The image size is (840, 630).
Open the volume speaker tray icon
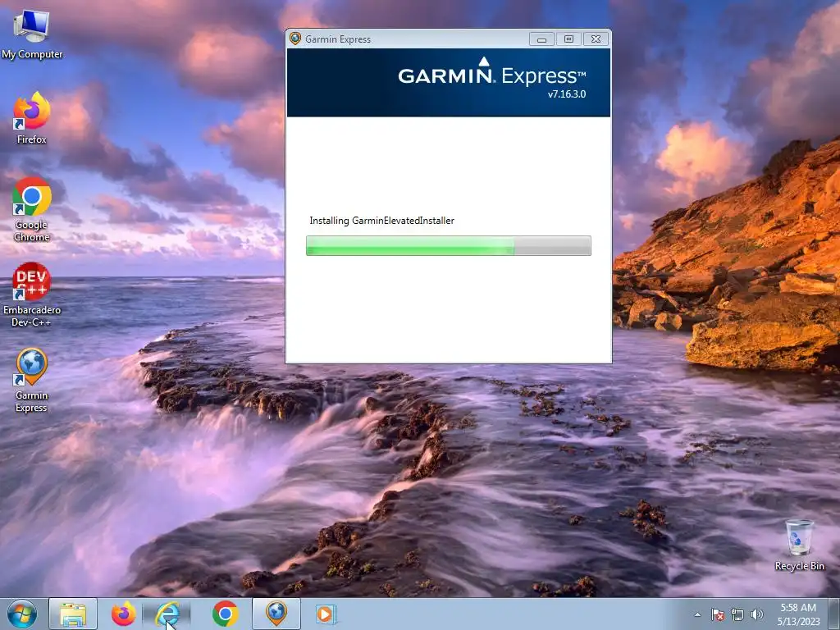point(756,614)
